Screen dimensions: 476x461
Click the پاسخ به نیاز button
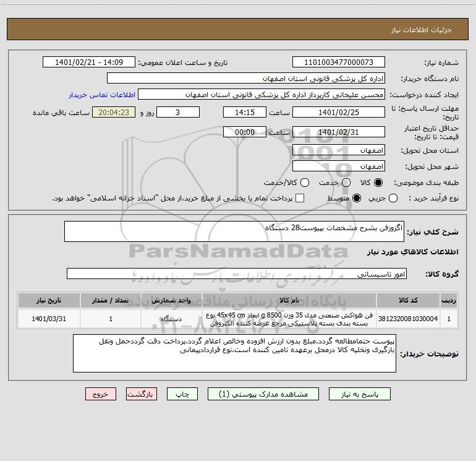point(360,394)
